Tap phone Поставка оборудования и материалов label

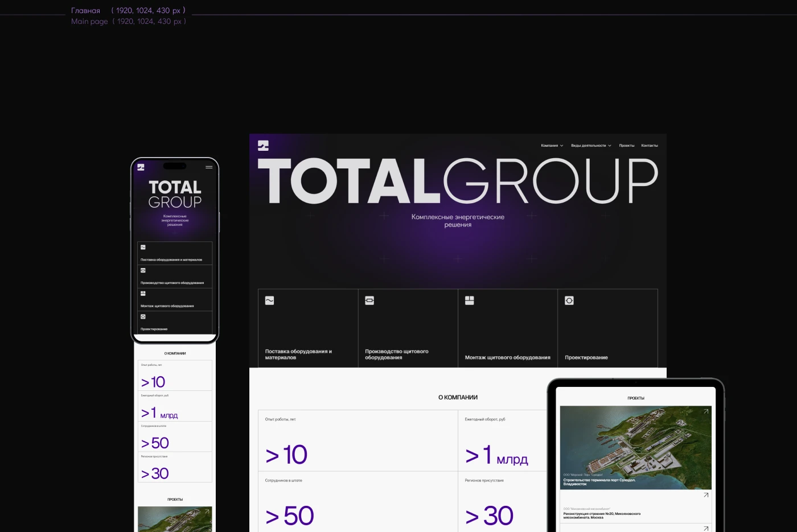(x=171, y=259)
